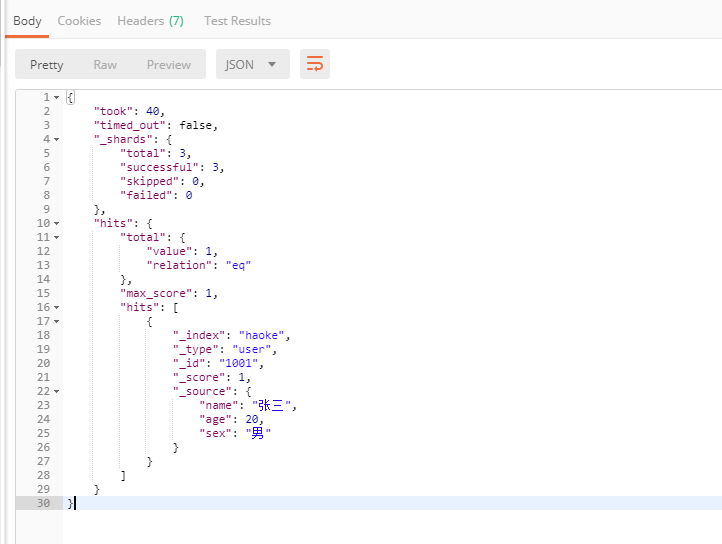
Task: Collapse the root object on line 1
Action: [x=57, y=97]
